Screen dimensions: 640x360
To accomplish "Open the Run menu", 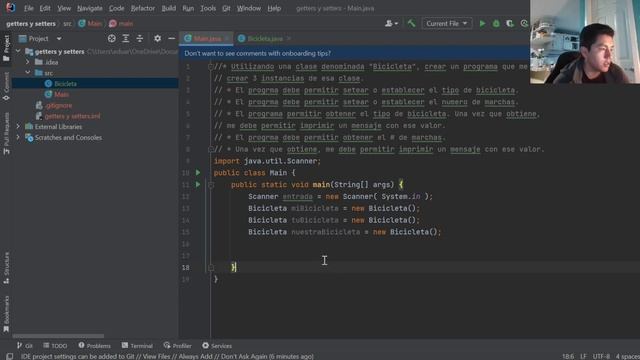I will 188,8.
